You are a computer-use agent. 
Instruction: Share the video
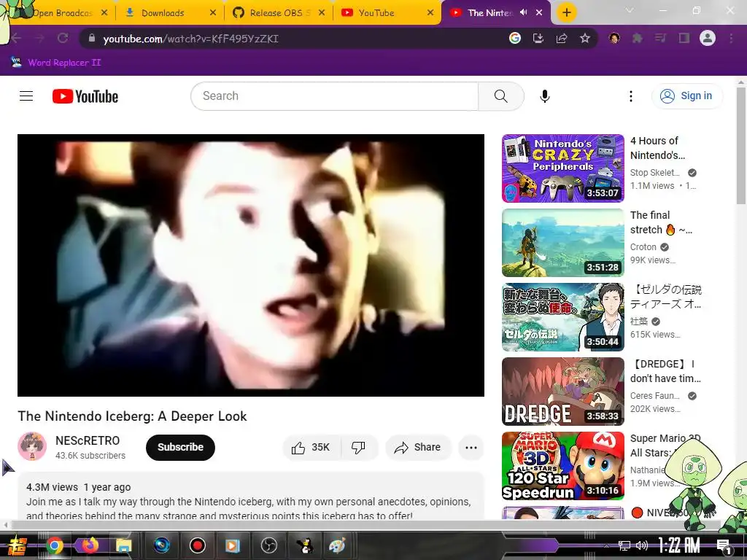coord(418,447)
